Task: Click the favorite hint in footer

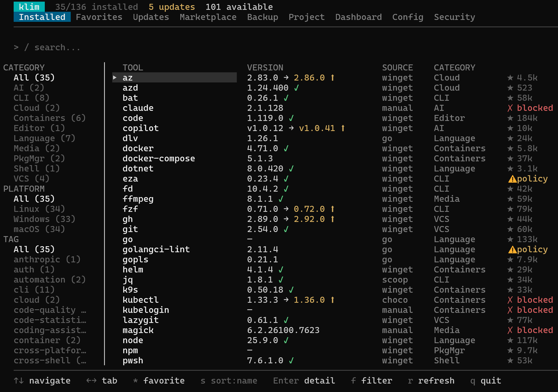Action: click(159, 381)
